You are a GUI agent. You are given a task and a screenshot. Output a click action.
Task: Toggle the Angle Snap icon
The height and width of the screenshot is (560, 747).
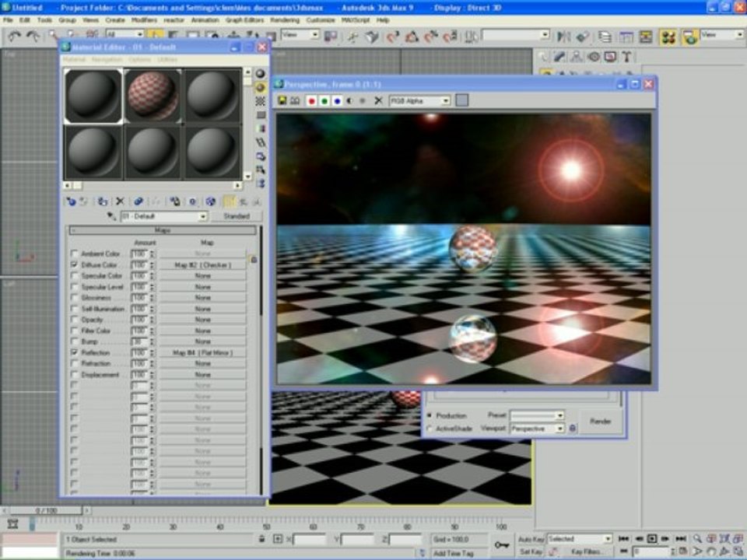412,37
